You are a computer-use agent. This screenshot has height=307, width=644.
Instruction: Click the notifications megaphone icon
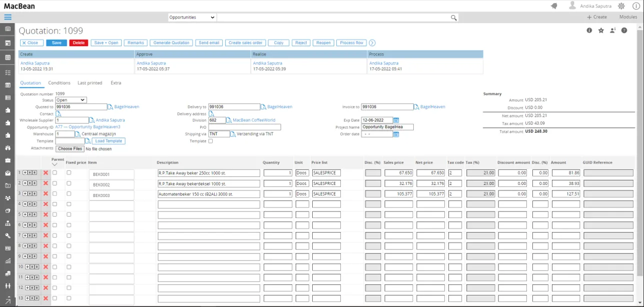(554, 6)
